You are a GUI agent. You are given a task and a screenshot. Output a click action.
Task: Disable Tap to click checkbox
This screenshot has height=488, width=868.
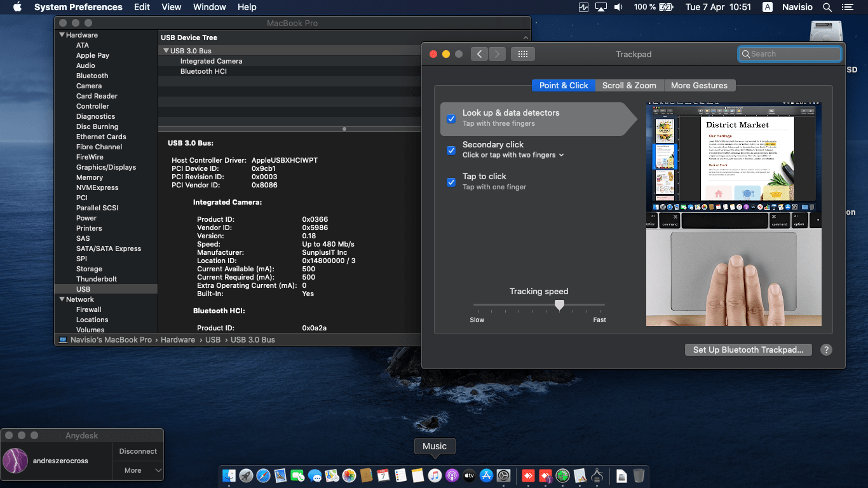(451, 182)
